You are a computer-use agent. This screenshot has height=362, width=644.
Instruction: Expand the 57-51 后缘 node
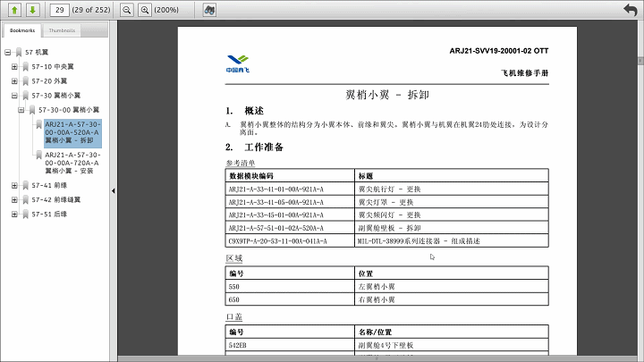(14, 215)
